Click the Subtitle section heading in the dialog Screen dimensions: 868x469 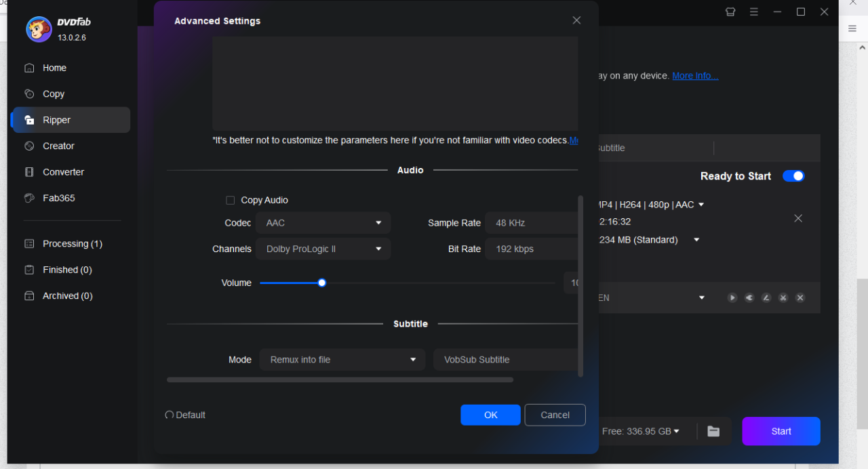tap(410, 324)
